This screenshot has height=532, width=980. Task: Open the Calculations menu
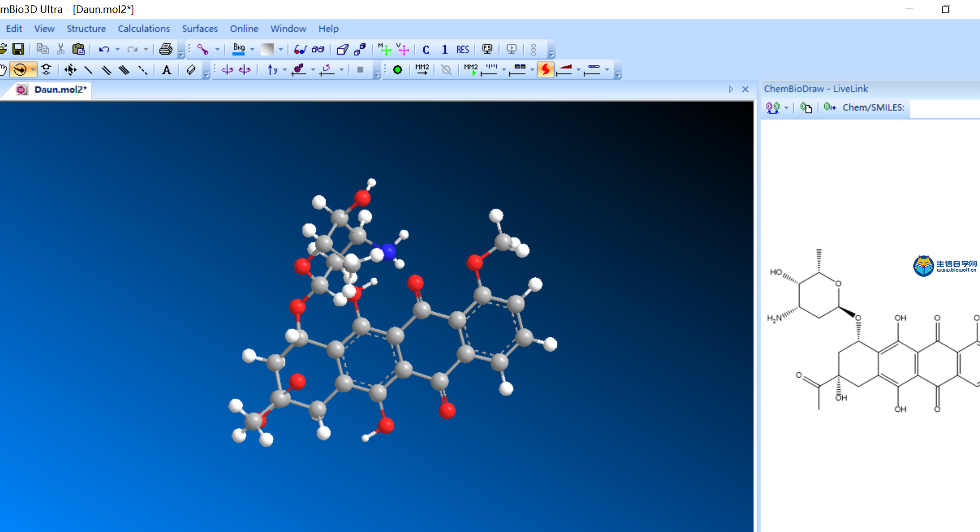144,29
